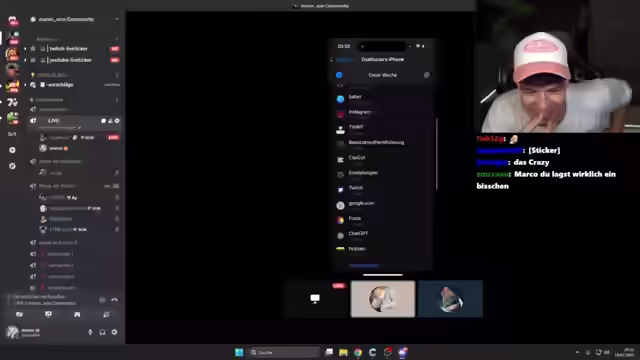This screenshot has width=640, height=360.
Task: Click the red LIVE badge next to streaming user
Action: coord(113,138)
